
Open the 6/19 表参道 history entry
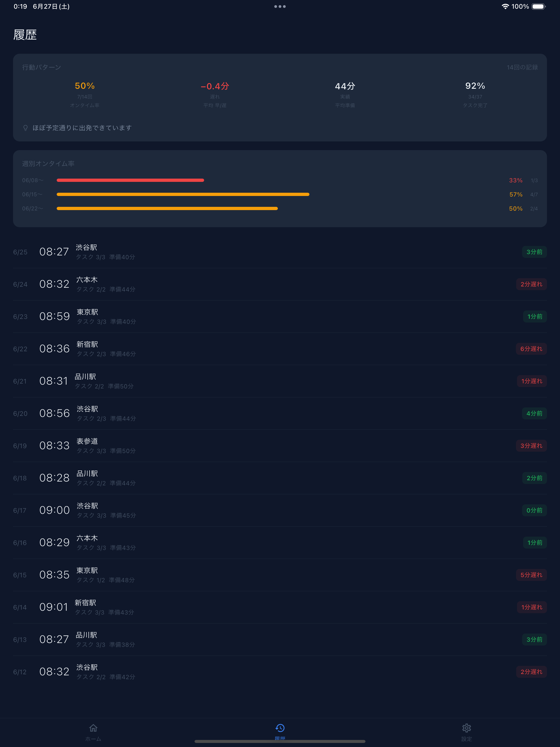click(280, 446)
